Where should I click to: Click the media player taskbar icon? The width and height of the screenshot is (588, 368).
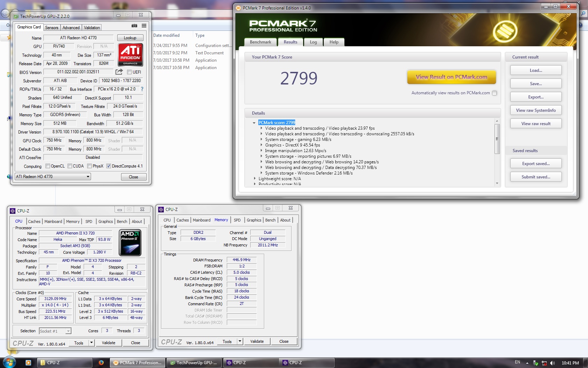[28, 363]
